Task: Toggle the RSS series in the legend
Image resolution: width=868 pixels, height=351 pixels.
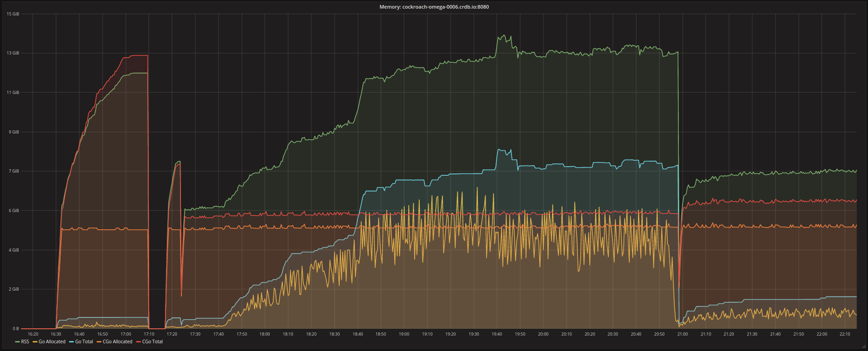Action: tap(25, 341)
